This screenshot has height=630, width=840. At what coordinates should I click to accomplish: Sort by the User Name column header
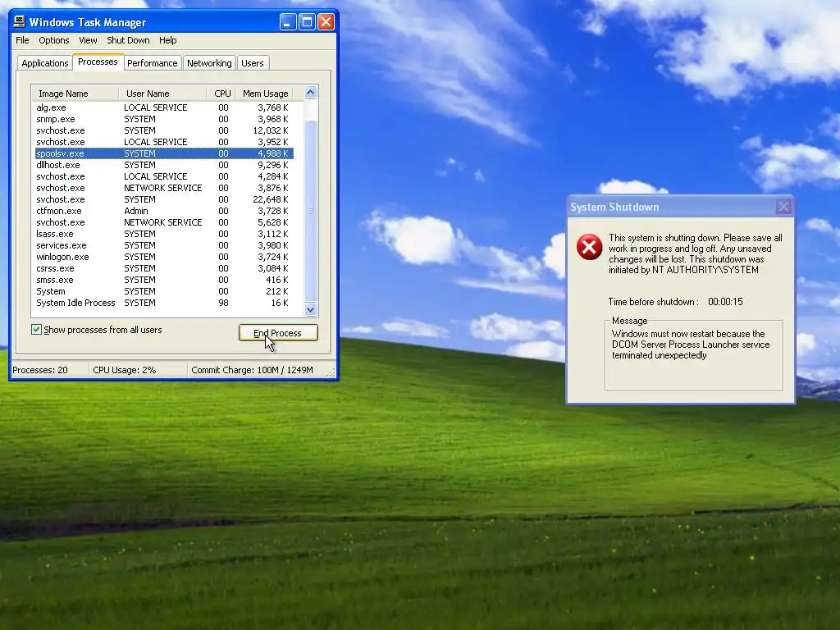click(x=162, y=94)
